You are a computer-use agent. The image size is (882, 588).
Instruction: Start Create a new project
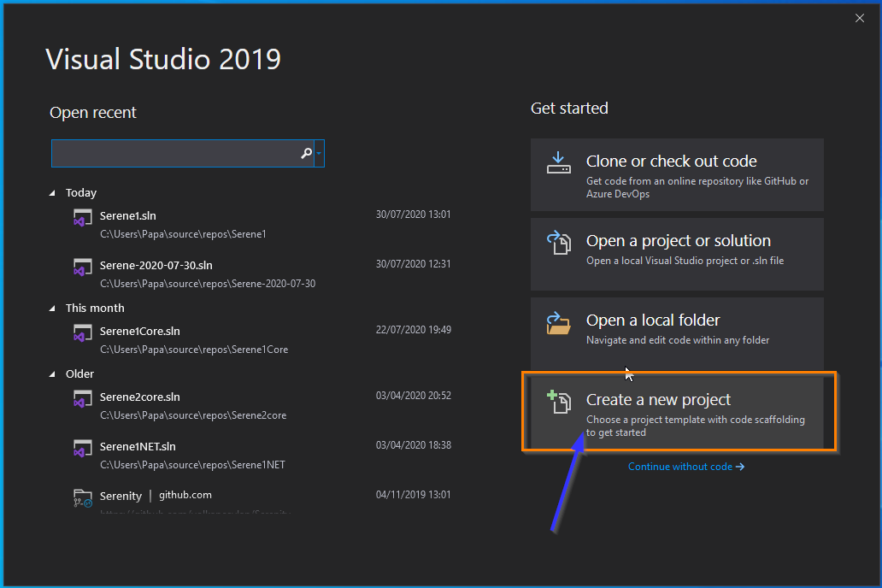click(x=677, y=413)
